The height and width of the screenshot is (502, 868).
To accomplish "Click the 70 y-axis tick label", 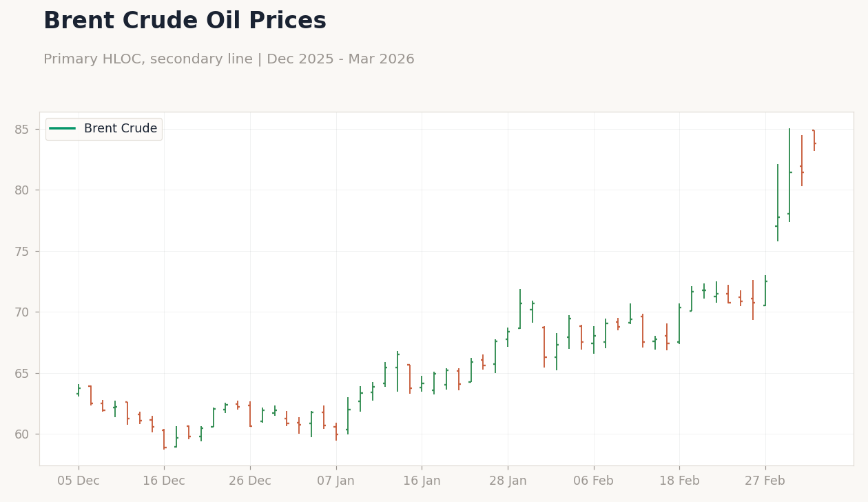I will [x=22, y=312].
